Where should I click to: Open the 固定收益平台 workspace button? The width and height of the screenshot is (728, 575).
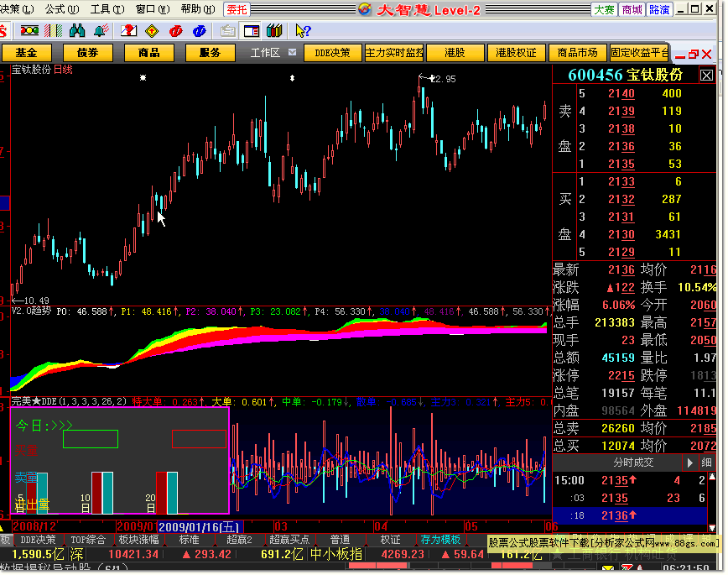(x=639, y=53)
